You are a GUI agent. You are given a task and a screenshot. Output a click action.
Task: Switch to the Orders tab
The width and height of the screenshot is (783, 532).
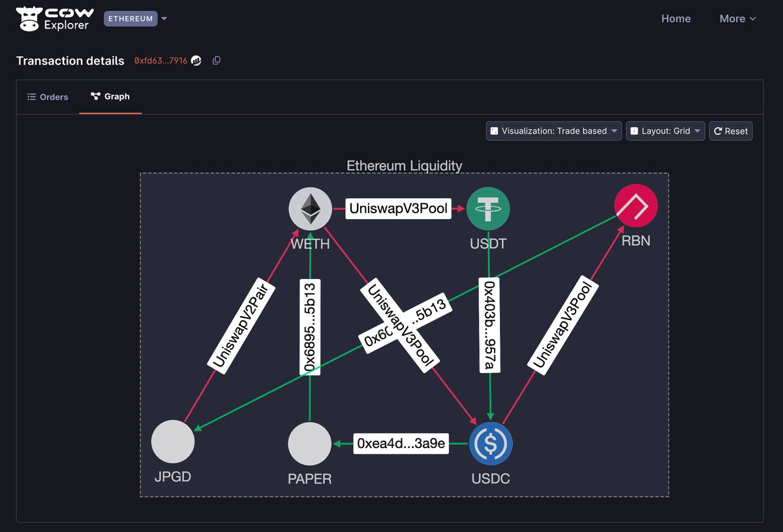[x=48, y=96]
